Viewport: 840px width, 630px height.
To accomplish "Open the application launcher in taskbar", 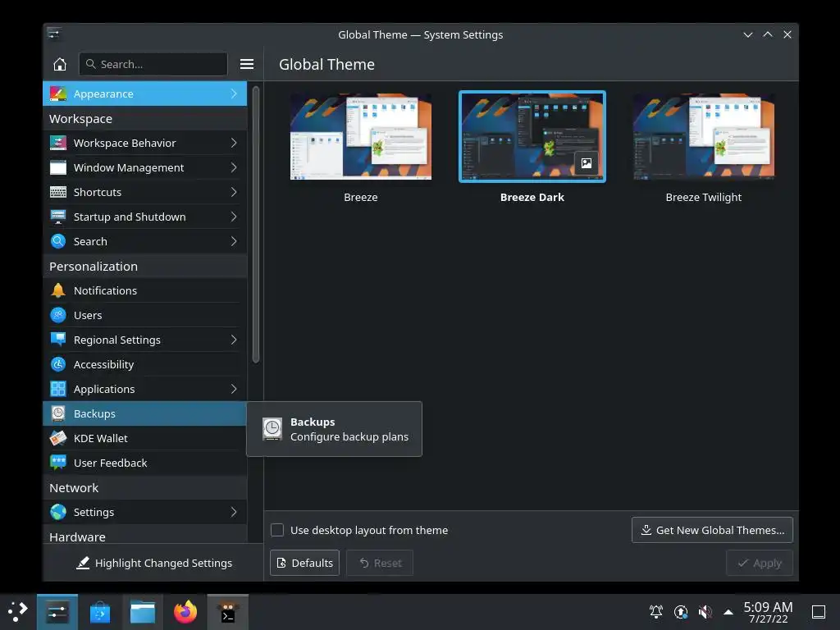I will 18,612.
